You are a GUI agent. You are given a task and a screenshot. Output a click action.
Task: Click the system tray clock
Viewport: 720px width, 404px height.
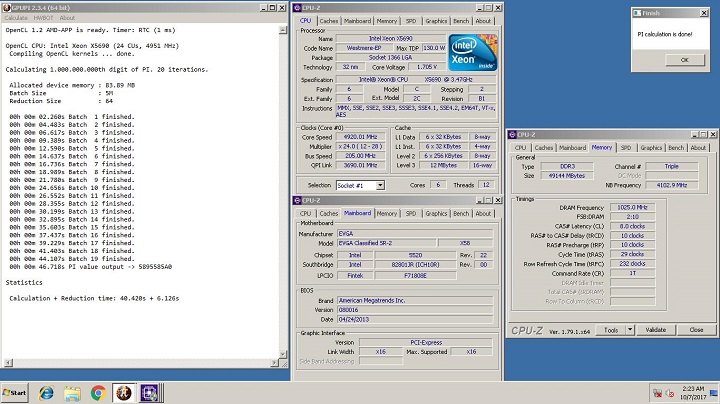click(692, 393)
